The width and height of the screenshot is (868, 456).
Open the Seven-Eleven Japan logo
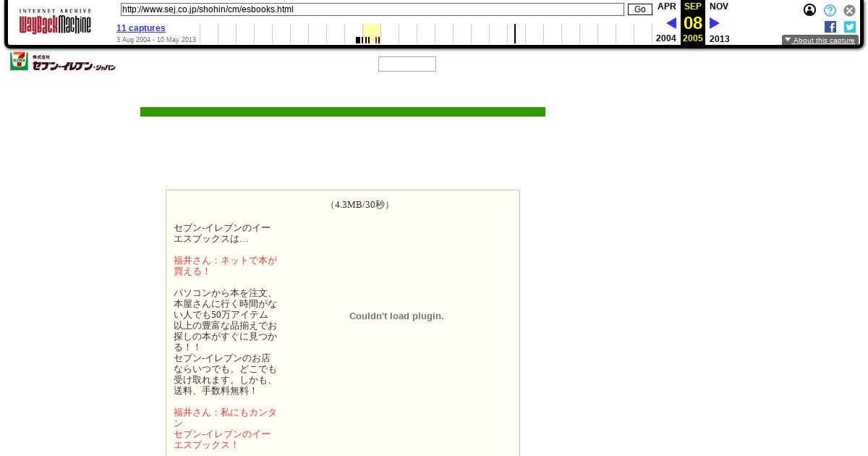pyautogui.click(x=63, y=62)
